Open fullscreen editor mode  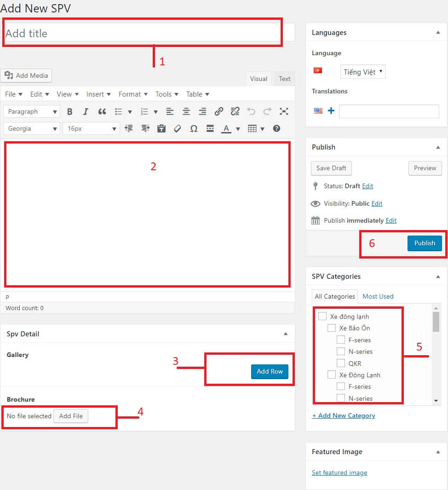coord(284,111)
